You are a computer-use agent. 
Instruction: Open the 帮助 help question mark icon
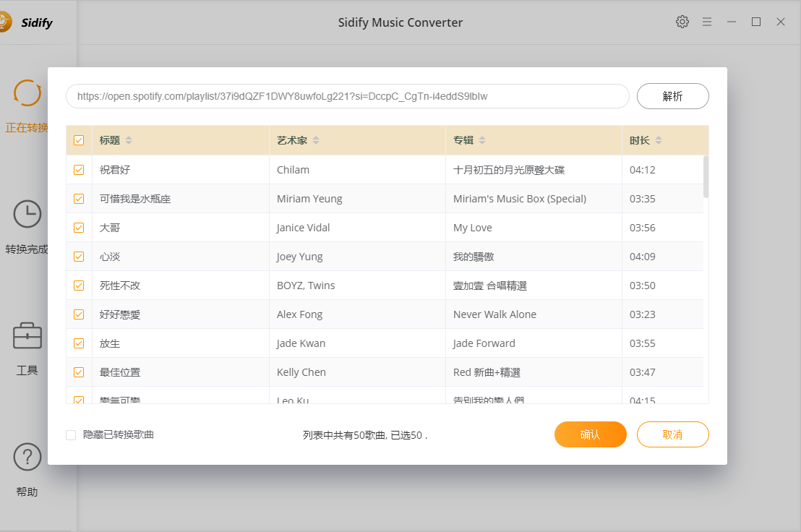(x=27, y=457)
